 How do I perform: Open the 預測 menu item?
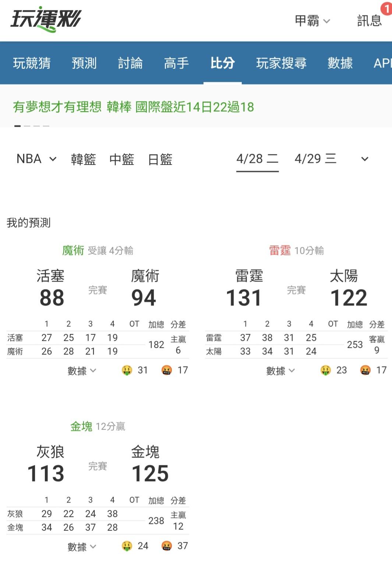click(84, 63)
